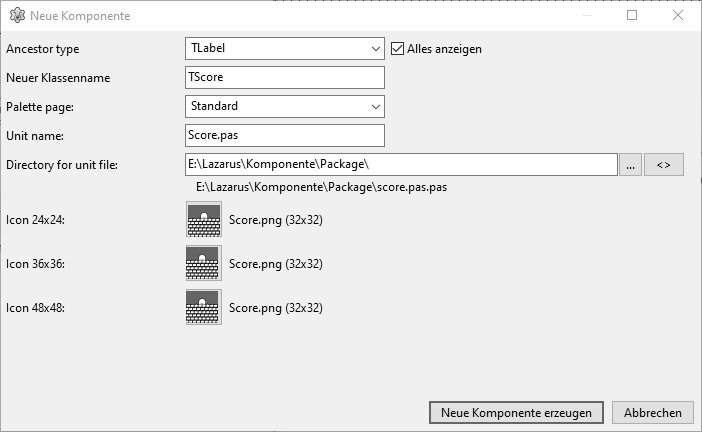Expand the Palette page dropdown arrow

tap(376, 107)
